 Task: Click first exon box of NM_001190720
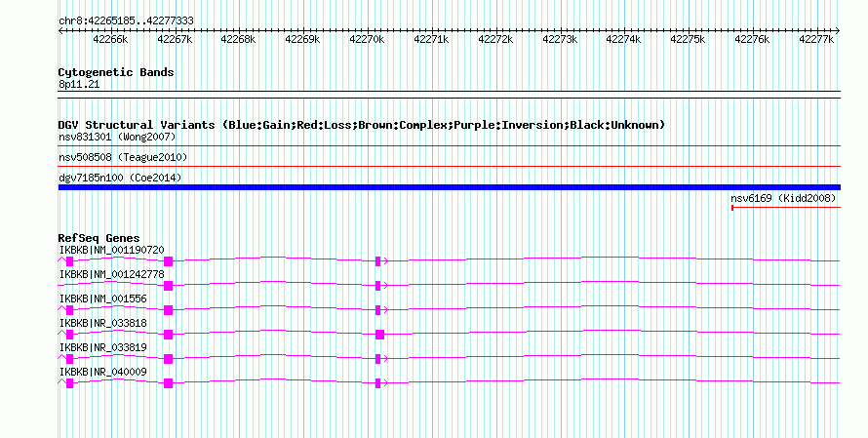[70, 261]
